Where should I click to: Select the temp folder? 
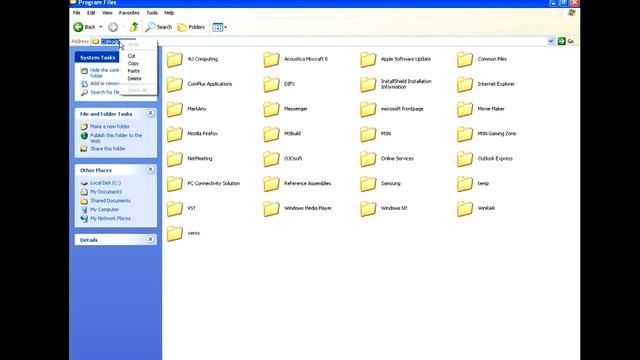point(473,184)
